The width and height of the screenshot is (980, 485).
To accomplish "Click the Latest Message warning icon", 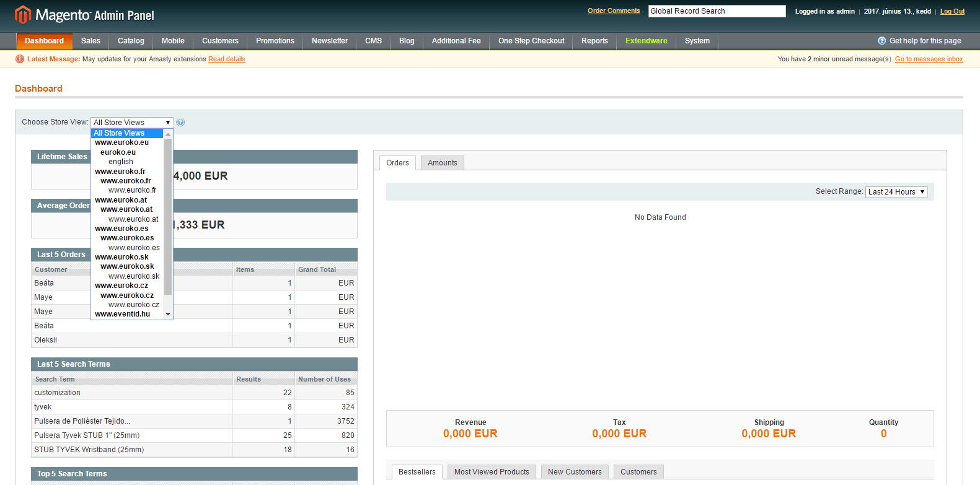I will (x=20, y=59).
